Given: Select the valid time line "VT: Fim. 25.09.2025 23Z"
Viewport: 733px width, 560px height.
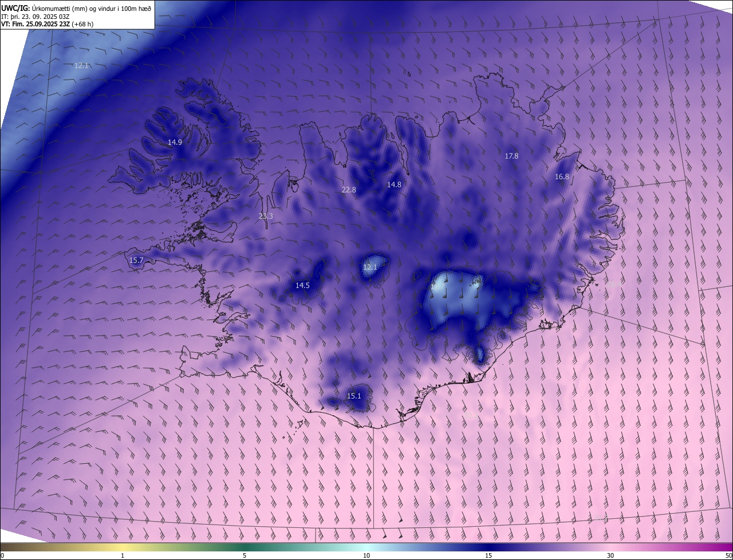Looking at the screenshot, I should [x=35, y=24].
